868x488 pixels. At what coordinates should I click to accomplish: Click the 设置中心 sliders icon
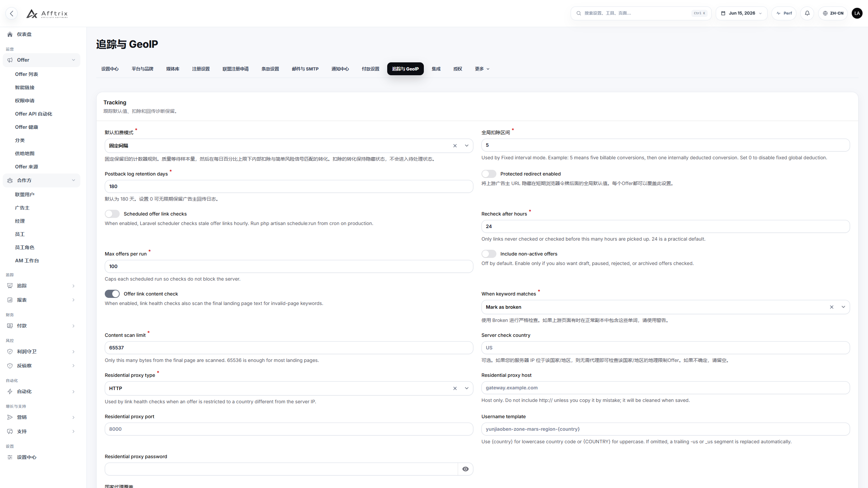pos(10,457)
